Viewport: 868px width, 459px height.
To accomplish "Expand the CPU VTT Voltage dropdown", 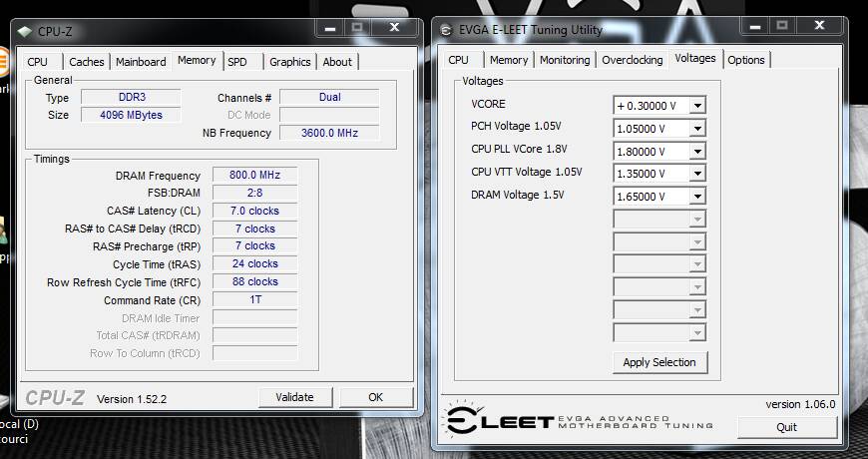I will [x=697, y=174].
